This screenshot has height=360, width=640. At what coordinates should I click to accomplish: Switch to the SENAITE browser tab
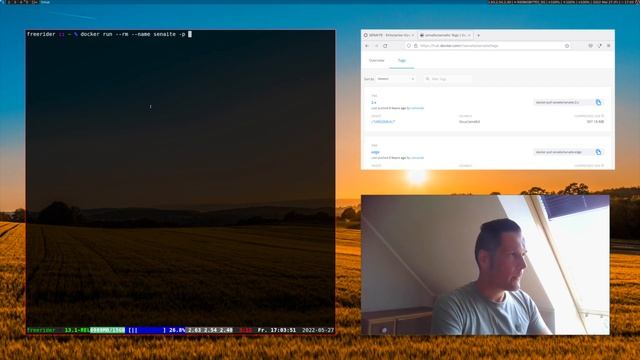pos(389,36)
